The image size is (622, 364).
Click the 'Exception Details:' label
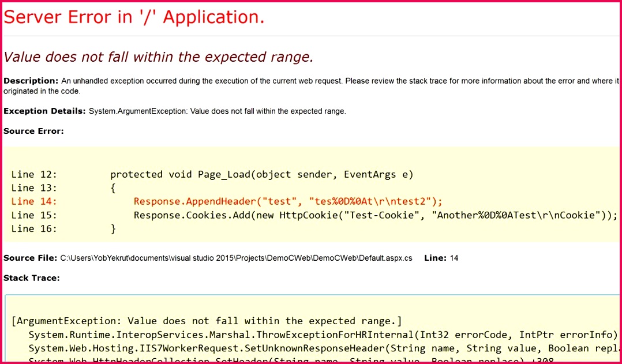click(44, 111)
